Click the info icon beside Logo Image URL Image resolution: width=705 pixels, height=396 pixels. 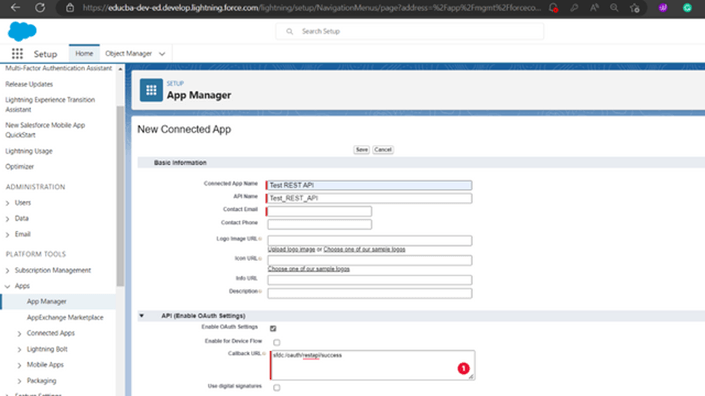pos(260,239)
